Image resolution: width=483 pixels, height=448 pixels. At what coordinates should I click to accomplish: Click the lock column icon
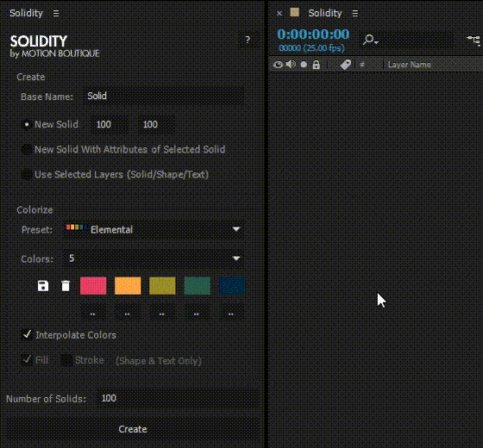coord(316,65)
